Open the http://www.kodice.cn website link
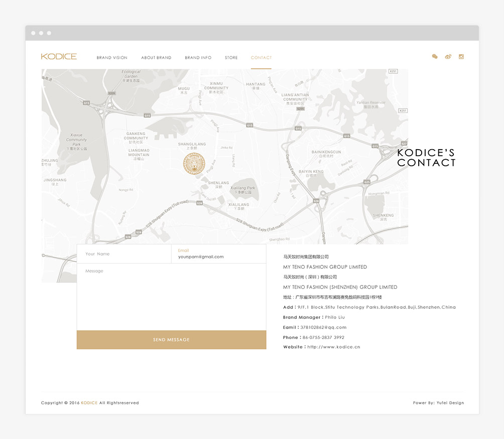This screenshot has height=439, width=504. 333,347
